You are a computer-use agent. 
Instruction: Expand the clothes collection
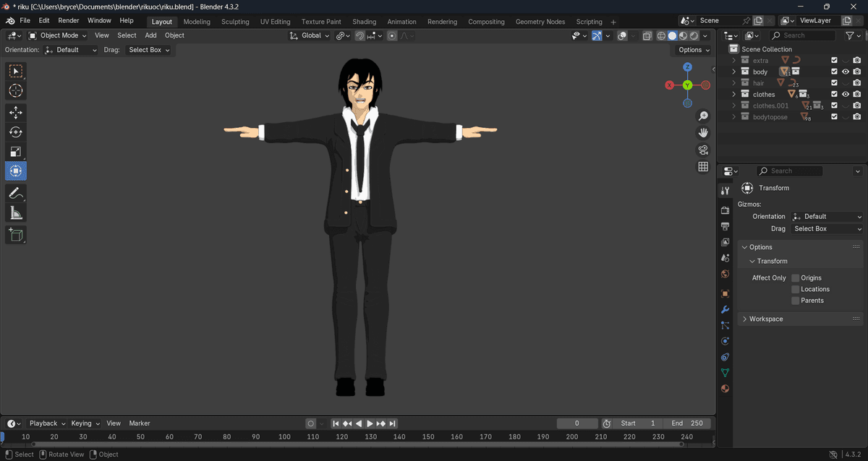(x=733, y=95)
